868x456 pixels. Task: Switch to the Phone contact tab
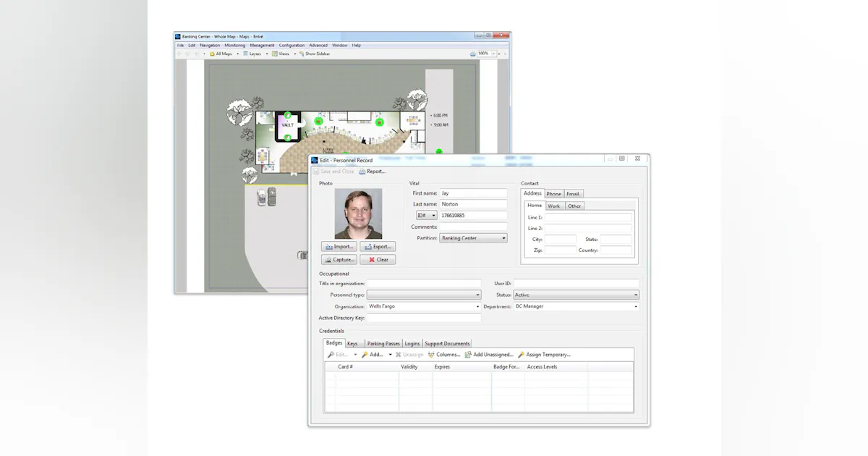pyautogui.click(x=553, y=193)
